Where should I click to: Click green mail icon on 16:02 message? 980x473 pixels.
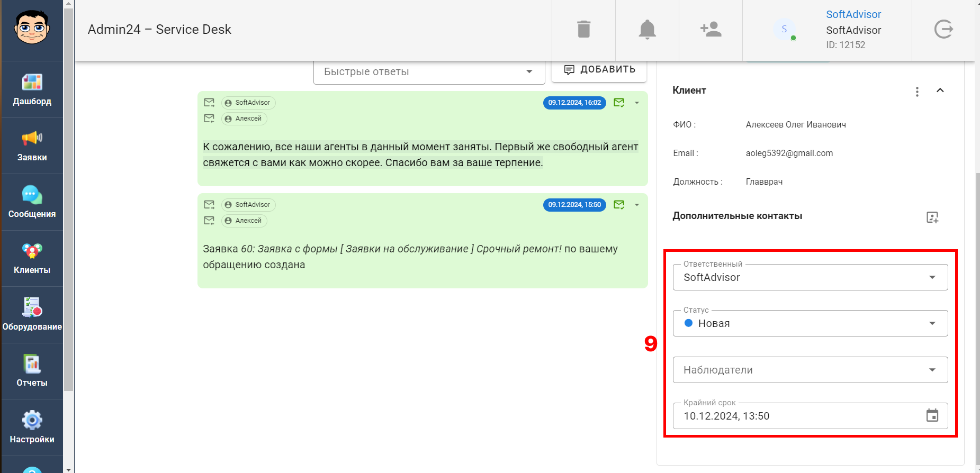pyautogui.click(x=619, y=103)
